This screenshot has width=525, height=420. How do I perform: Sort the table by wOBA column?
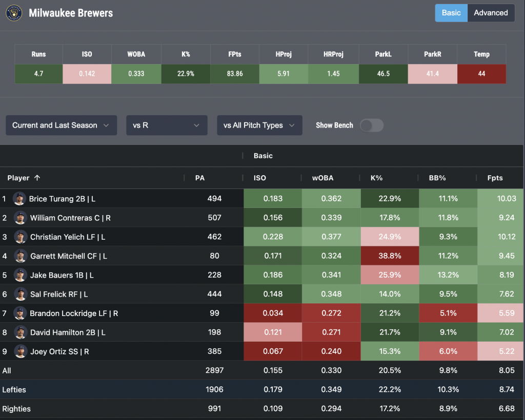coord(323,178)
